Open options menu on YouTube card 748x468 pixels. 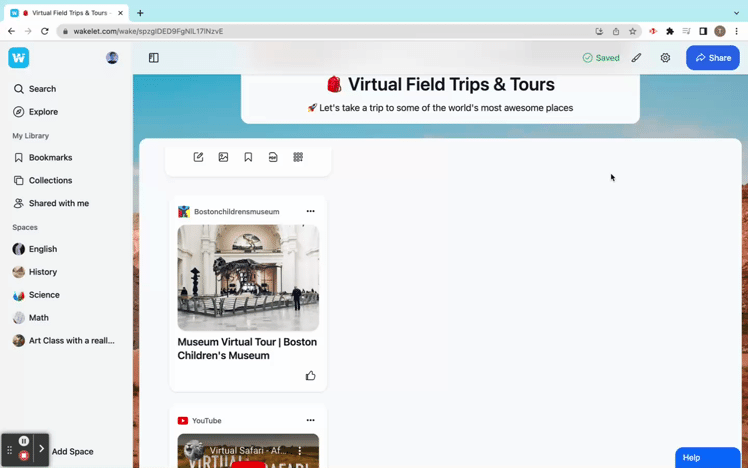tap(311, 420)
